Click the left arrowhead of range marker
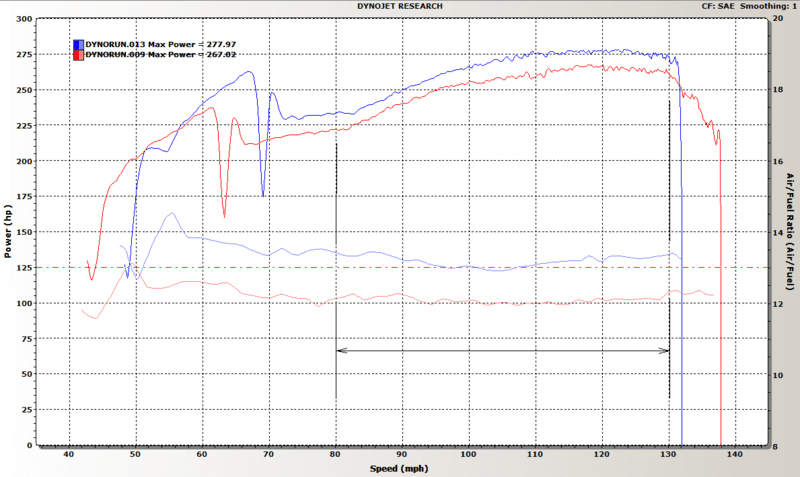This screenshot has height=477, width=800. (341, 351)
